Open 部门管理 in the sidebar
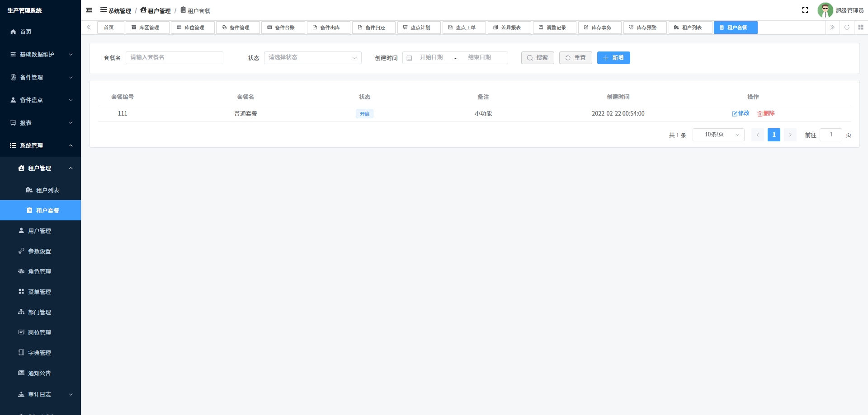The image size is (868, 415). pyautogui.click(x=40, y=312)
